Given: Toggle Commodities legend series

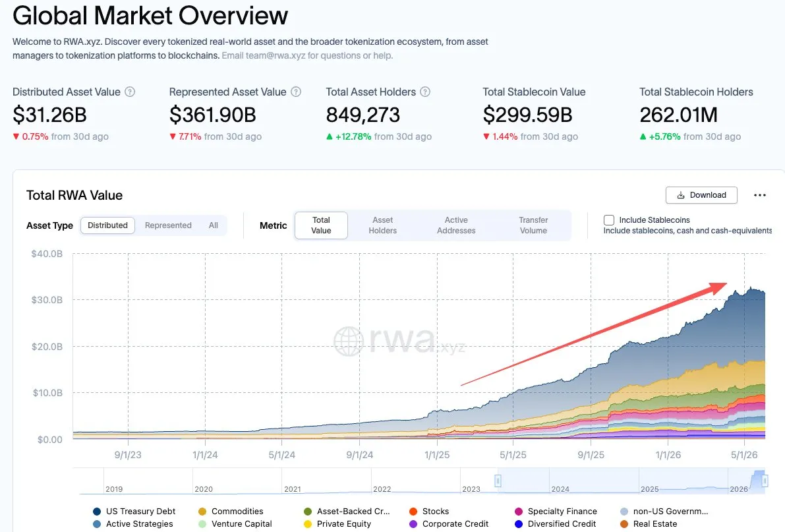Looking at the screenshot, I should coord(231,512).
